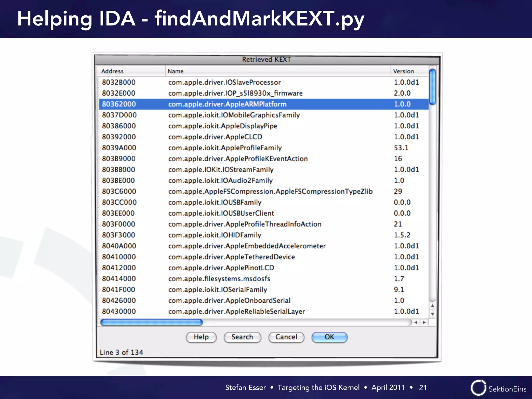This screenshot has width=532, height=399.
Task: Click the Retrieved KEXT window title bar
Action: (x=267, y=60)
